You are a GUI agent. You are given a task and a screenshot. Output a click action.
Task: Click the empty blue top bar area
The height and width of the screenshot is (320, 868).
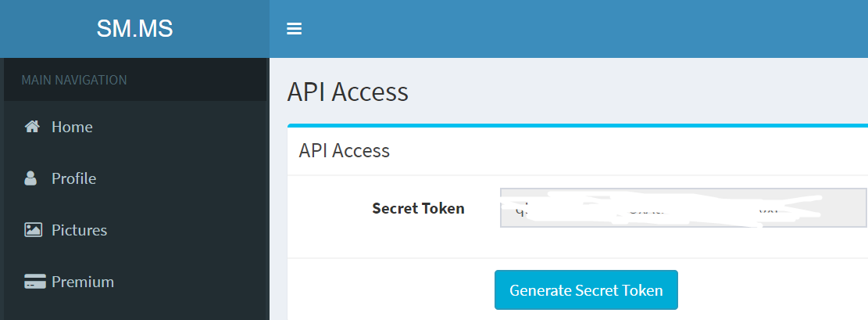[x=578, y=29]
